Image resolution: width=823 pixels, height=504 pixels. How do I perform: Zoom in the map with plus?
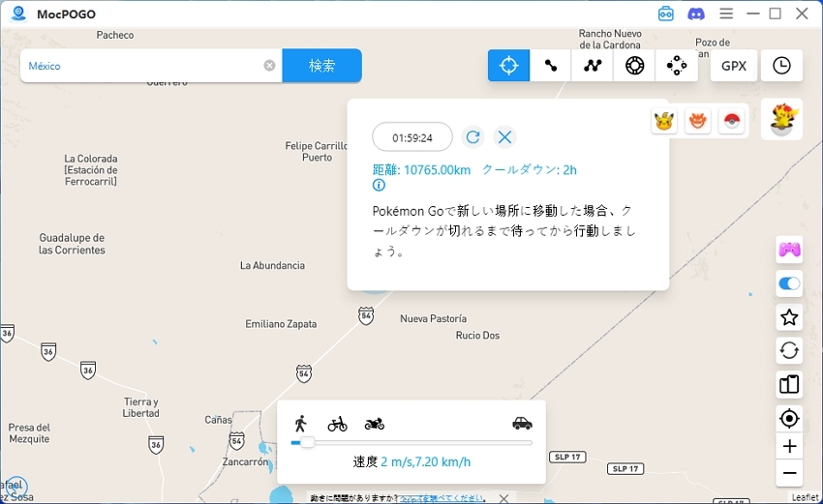tap(789, 446)
